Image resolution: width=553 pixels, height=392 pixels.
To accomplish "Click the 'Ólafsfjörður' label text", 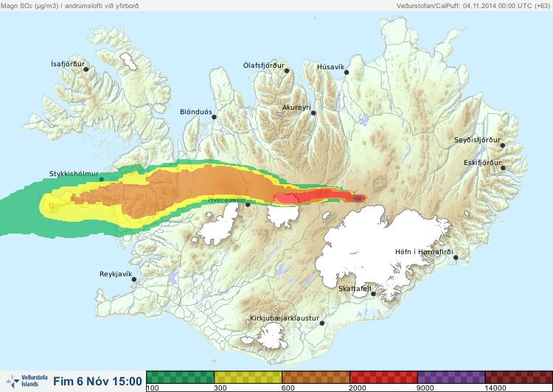I will [264, 66].
